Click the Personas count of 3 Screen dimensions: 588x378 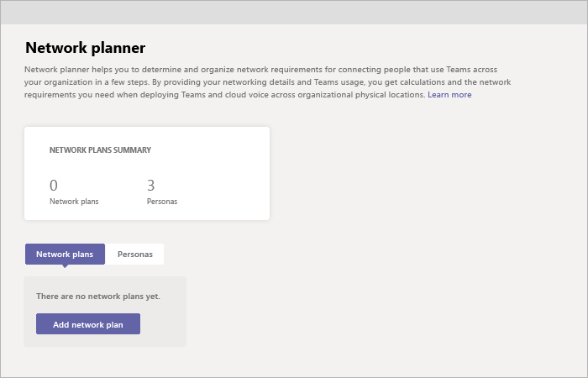(x=151, y=186)
